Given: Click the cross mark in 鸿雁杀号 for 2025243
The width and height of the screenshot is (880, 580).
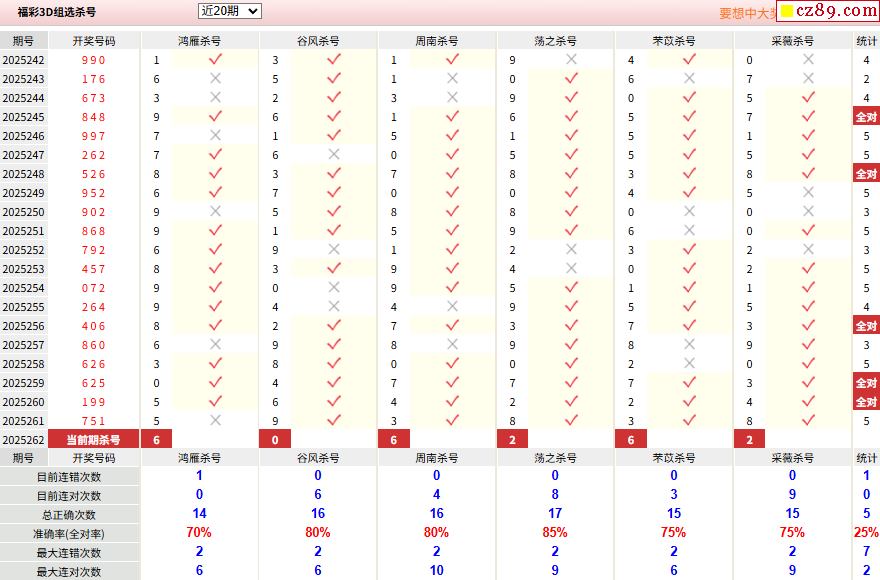Looking at the screenshot, I should click(x=215, y=78).
